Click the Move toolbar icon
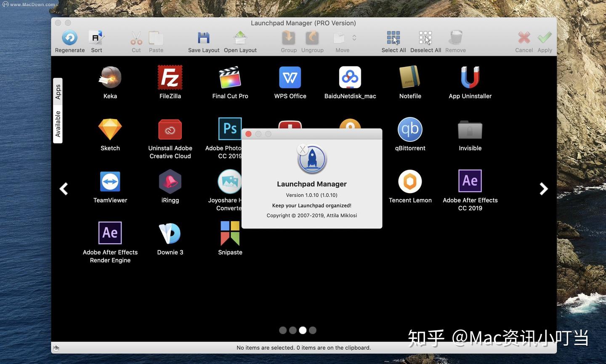Image resolution: width=606 pixels, height=364 pixels. point(339,38)
